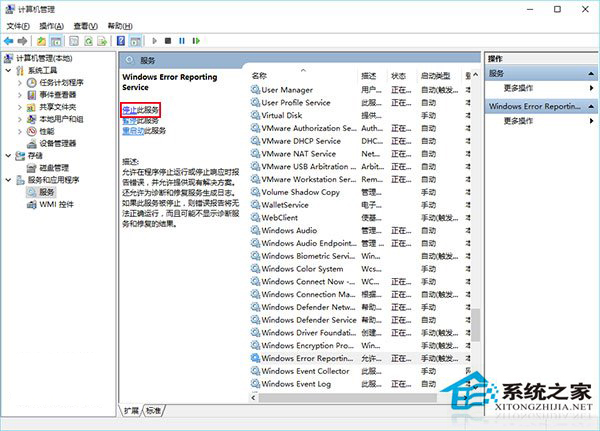Click the 重启动 this service link

(x=133, y=131)
